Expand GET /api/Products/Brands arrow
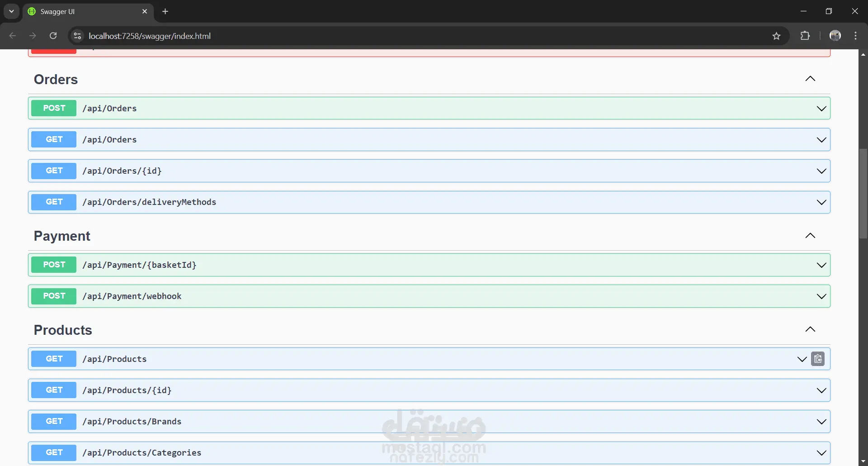868x466 pixels. pos(821,422)
